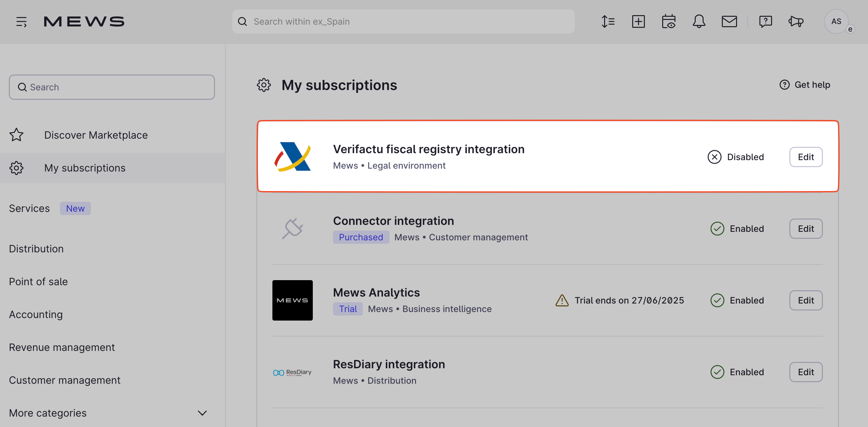Image resolution: width=868 pixels, height=427 pixels.
Task: Open the envelope messages icon
Action: click(729, 21)
